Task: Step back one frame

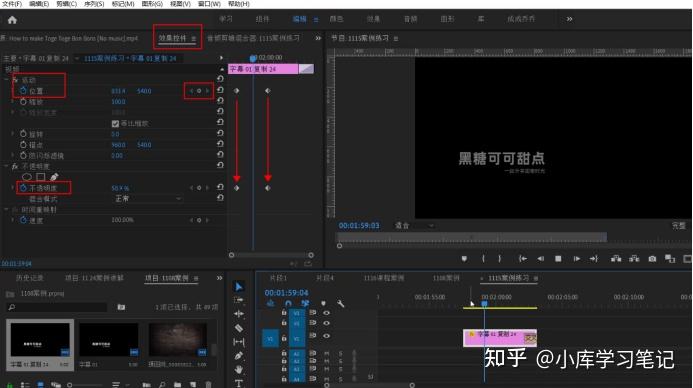Action: point(540,259)
